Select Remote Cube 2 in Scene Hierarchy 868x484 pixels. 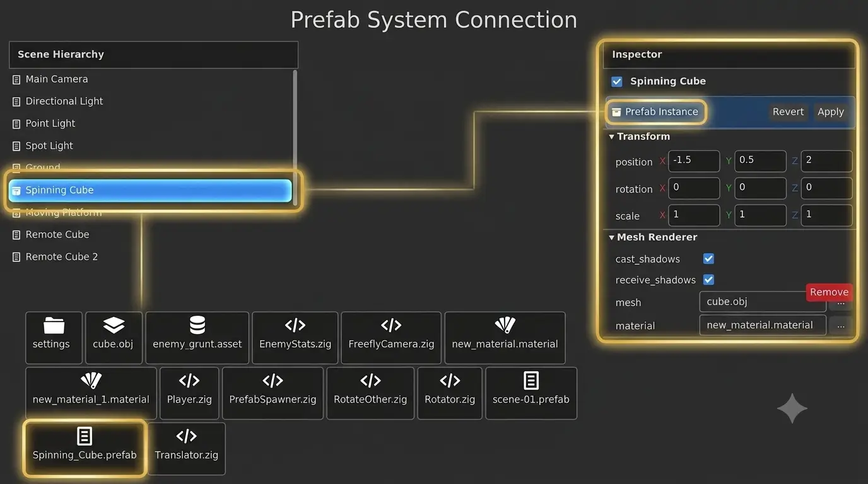[151, 257]
